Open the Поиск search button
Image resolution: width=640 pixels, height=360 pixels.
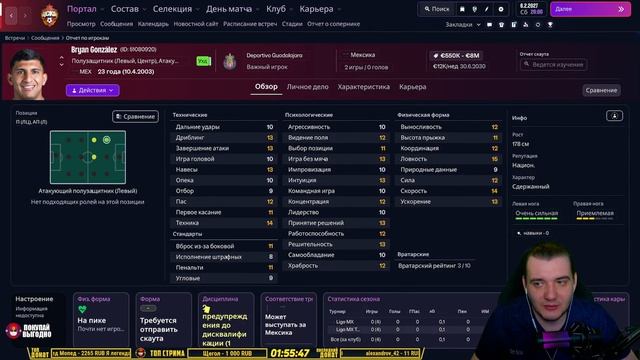[436, 9]
